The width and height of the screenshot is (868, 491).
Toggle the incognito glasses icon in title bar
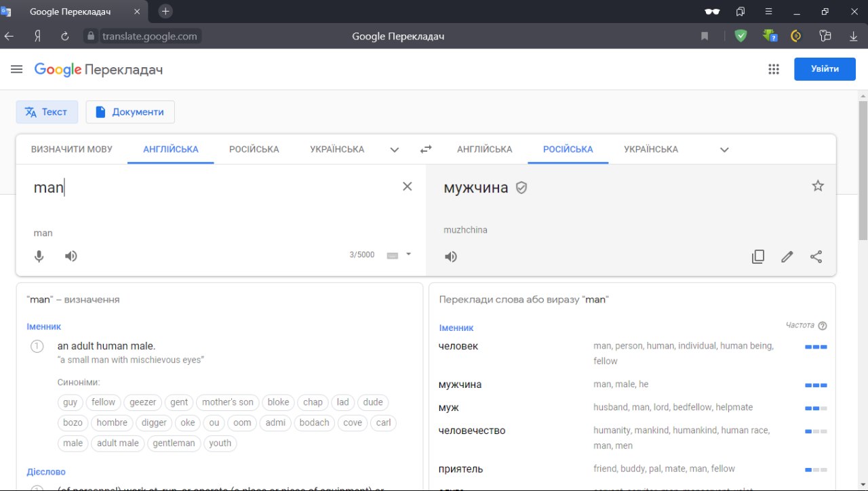pyautogui.click(x=712, y=12)
